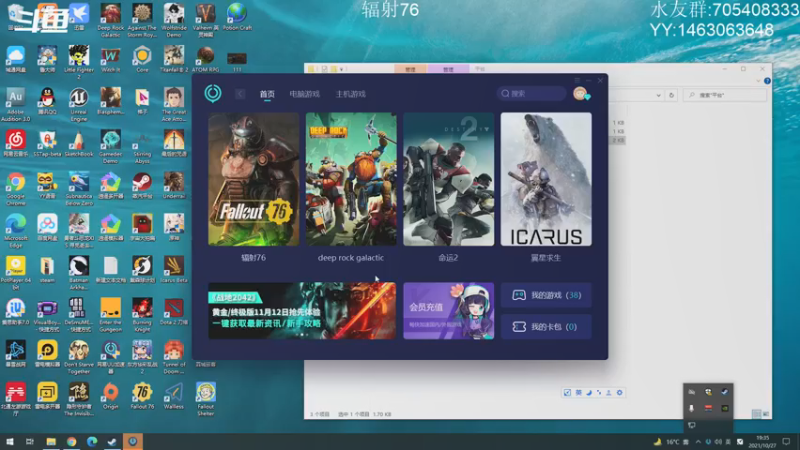Switch Explorer to large icons view
The width and height of the screenshot is (800, 450).
click(765, 414)
